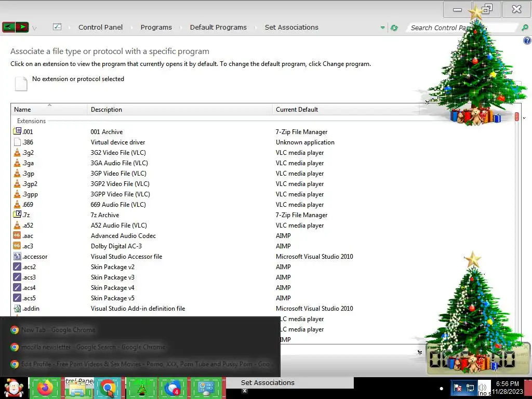Select the .001 archive file icon
Viewport: 532px width, 399px height.
[17, 131]
